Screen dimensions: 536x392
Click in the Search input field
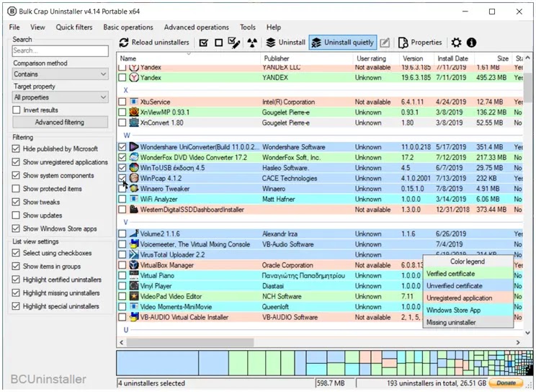coord(61,50)
